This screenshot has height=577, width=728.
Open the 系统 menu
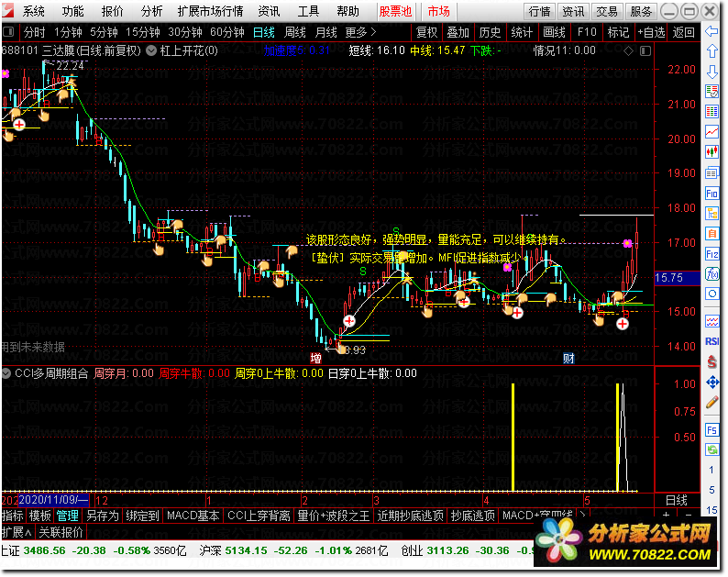click(33, 11)
